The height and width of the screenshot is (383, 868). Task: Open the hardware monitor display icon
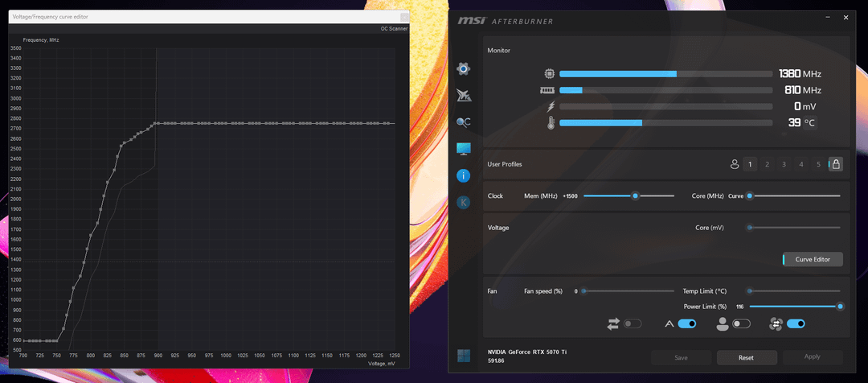[x=463, y=149]
